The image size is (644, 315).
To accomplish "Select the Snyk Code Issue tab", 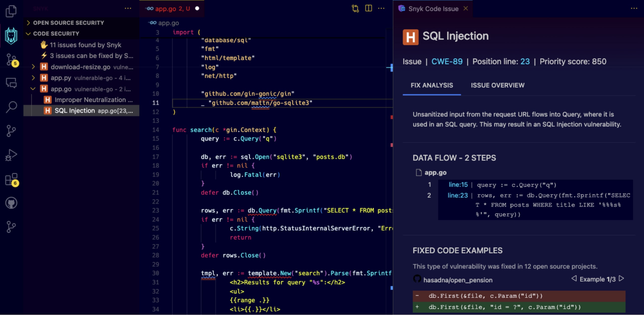I will pyautogui.click(x=433, y=9).
